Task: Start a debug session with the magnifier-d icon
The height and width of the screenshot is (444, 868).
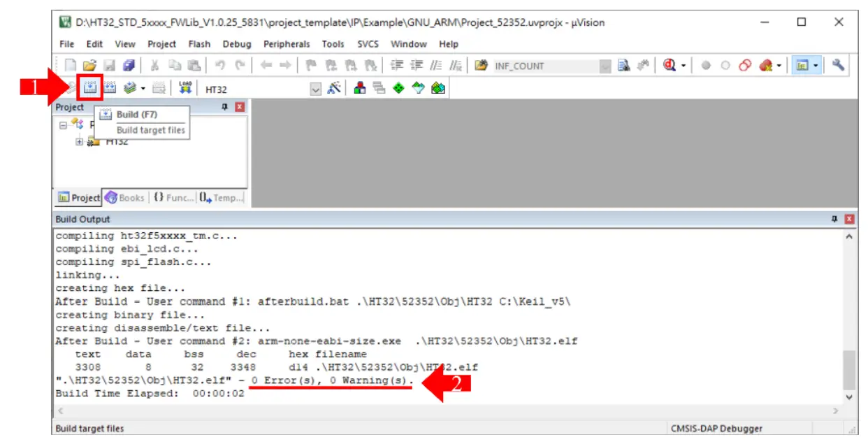Action: coord(669,66)
